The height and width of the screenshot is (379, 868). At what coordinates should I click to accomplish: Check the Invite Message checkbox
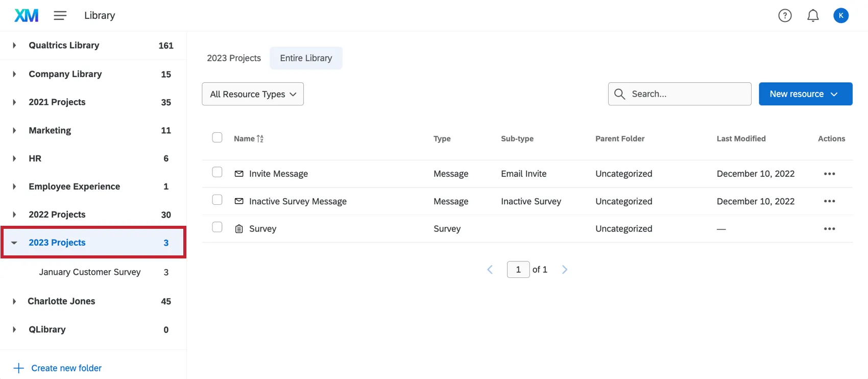coord(217,172)
